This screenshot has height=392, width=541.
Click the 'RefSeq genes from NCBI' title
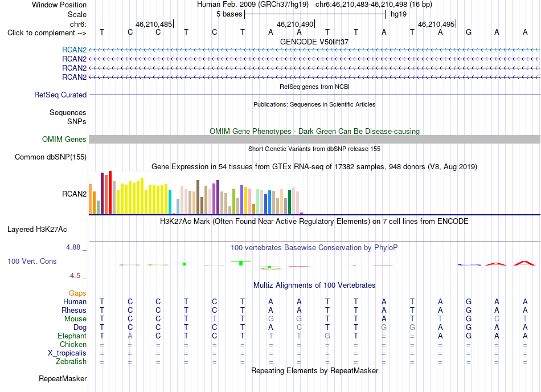click(315, 87)
